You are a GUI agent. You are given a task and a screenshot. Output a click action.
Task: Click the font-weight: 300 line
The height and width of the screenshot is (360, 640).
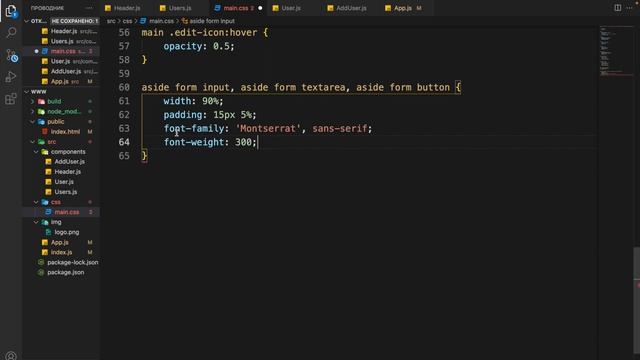point(210,142)
